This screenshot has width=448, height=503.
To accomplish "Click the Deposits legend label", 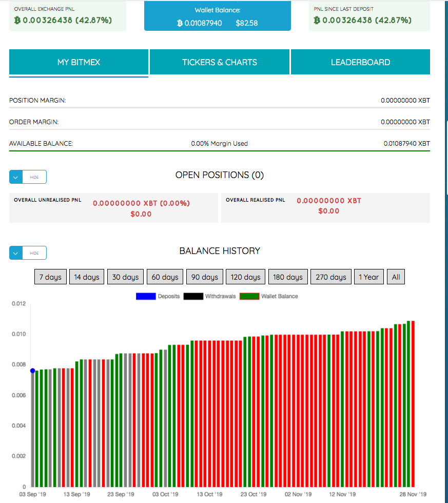I will (169, 297).
